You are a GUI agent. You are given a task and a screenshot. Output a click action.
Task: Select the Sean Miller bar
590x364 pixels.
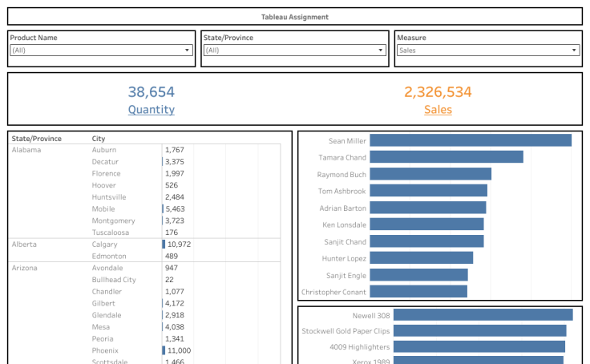[470, 141]
